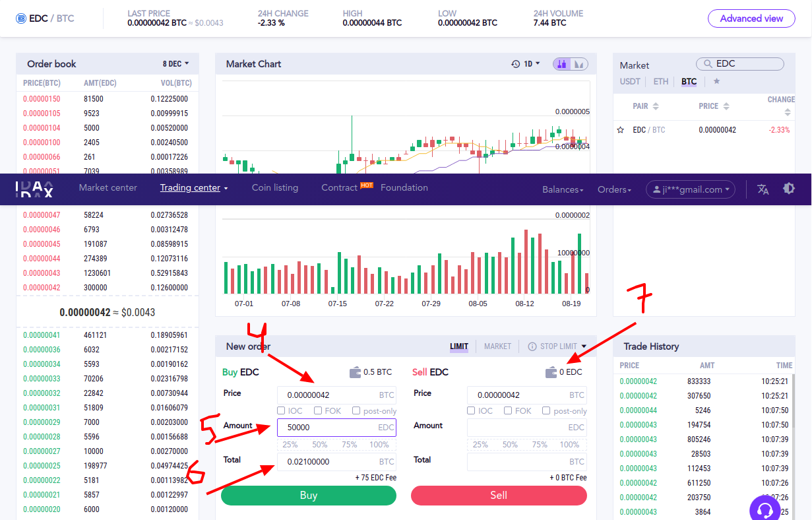Tick the FOK checkbox in Sell form
This screenshot has height=520, width=812.
(x=508, y=410)
